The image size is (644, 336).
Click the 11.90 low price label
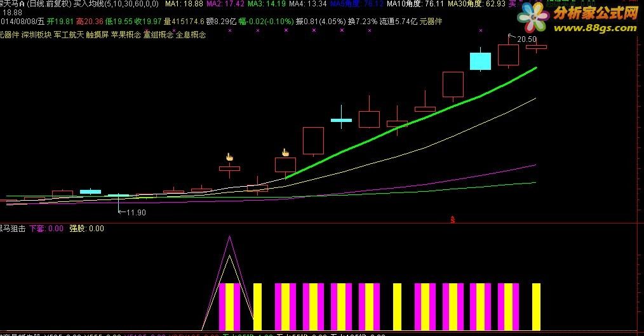pos(136,212)
